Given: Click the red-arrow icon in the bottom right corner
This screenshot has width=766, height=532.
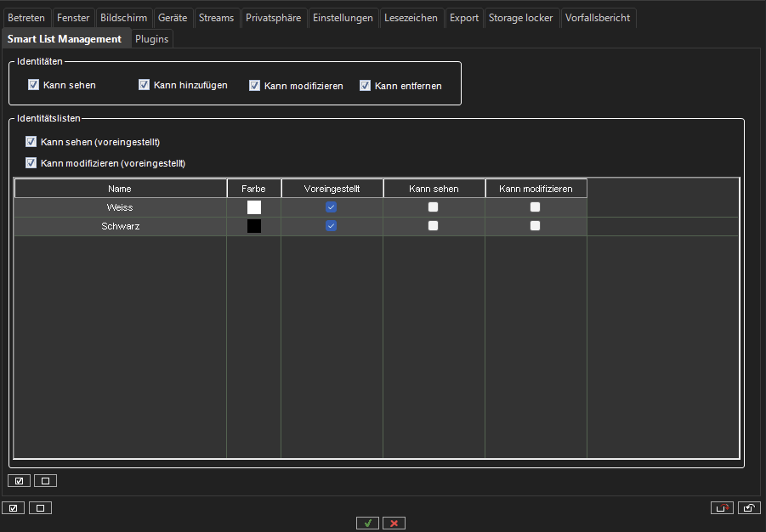Looking at the screenshot, I should pos(722,508).
